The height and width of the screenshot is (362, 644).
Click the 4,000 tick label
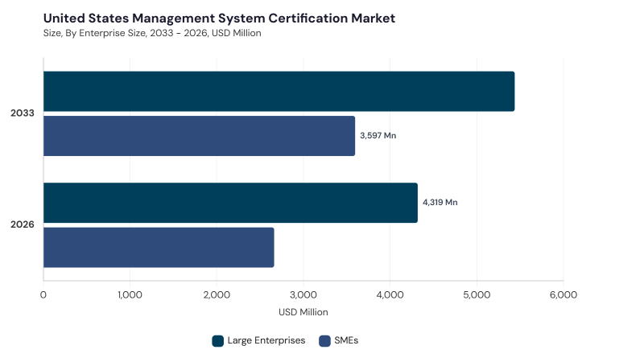pyautogui.click(x=390, y=294)
